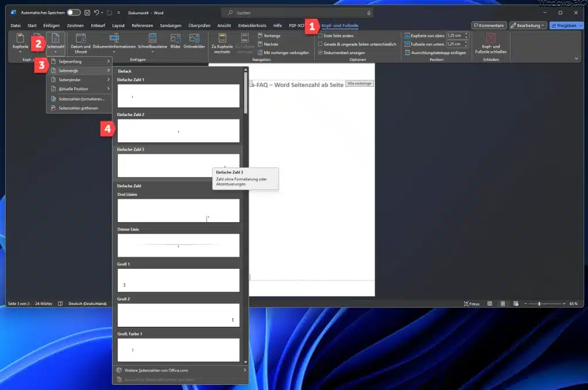The height and width of the screenshot is (390, 588).
Task: Click Seitenzahlen entfernen
Action: point(79,108)
